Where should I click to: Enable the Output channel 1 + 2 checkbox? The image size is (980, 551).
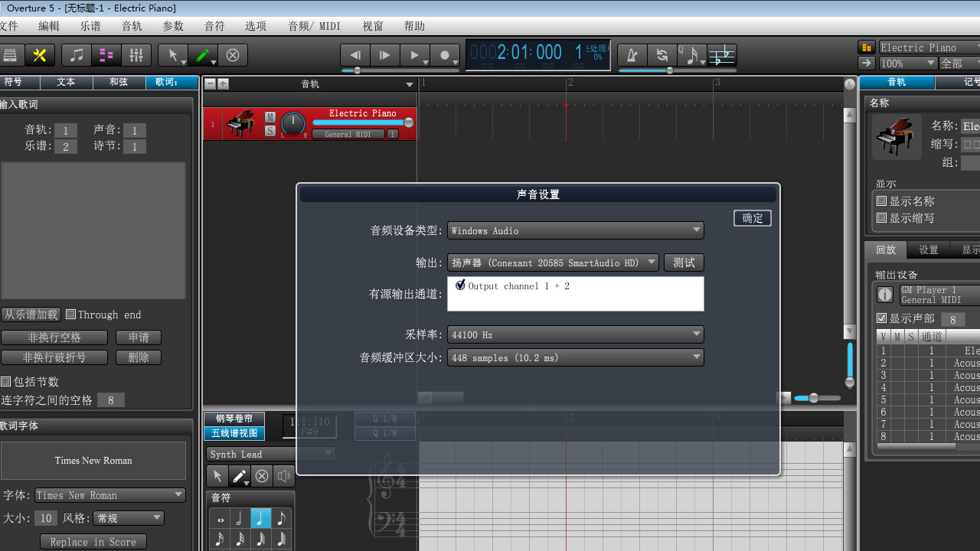(x=459, y=284)
